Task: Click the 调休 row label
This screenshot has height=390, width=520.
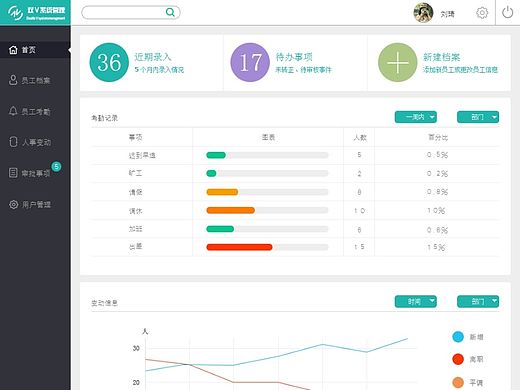Action: pyautogui.click(x=135, y=211)
